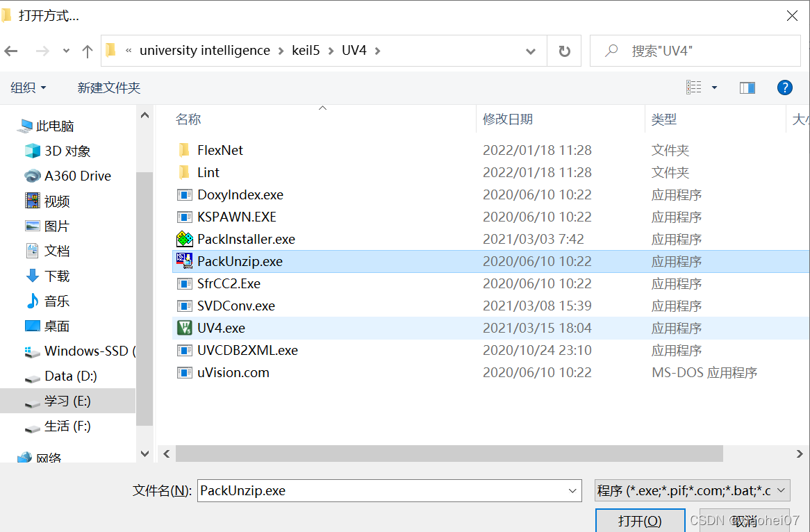Sort files by the 名称 column

[188, 119]
